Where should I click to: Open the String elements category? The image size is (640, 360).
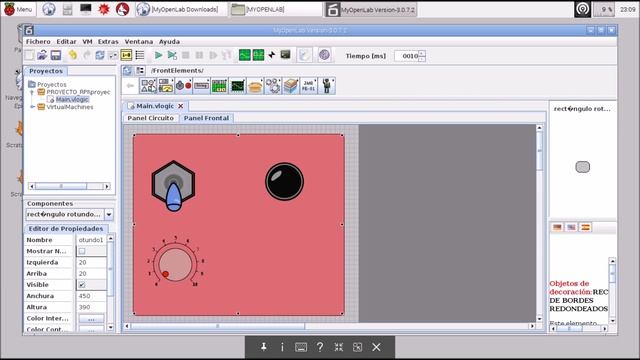tap(201, 86)
